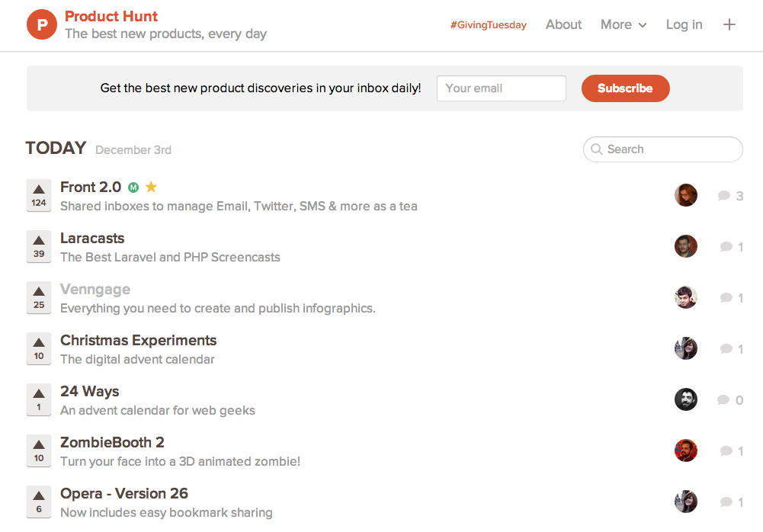Open the More dropdown menu

pyautogui.click(x=623, y=24)
